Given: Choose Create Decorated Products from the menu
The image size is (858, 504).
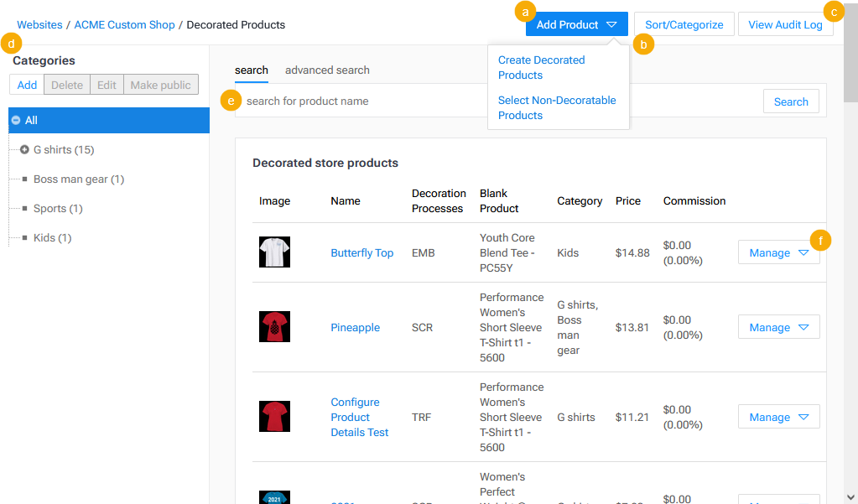Looking at the screenshot, I should (x=540, y=67).
